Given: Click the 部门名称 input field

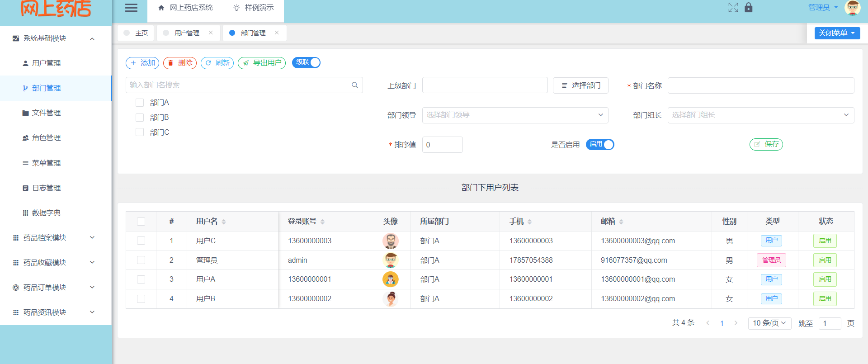Looking at the screenshot, I should [761, 85].
